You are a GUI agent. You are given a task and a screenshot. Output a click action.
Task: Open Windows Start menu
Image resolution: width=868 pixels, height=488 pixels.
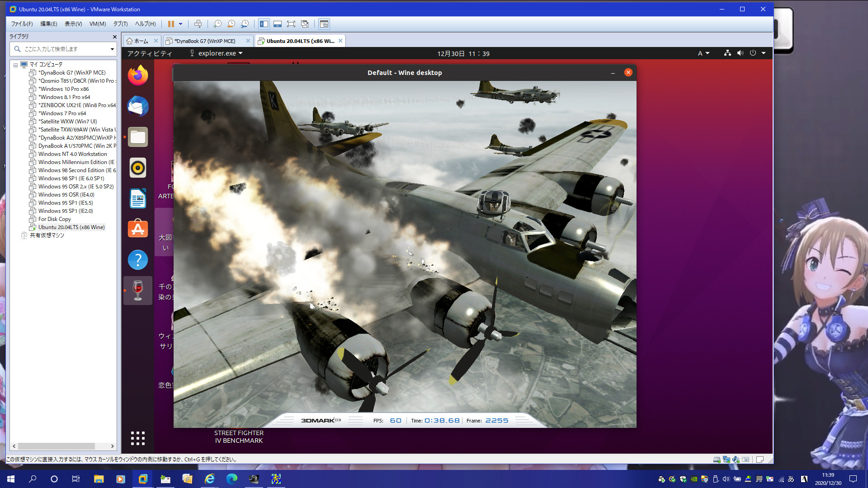(11, 479)
